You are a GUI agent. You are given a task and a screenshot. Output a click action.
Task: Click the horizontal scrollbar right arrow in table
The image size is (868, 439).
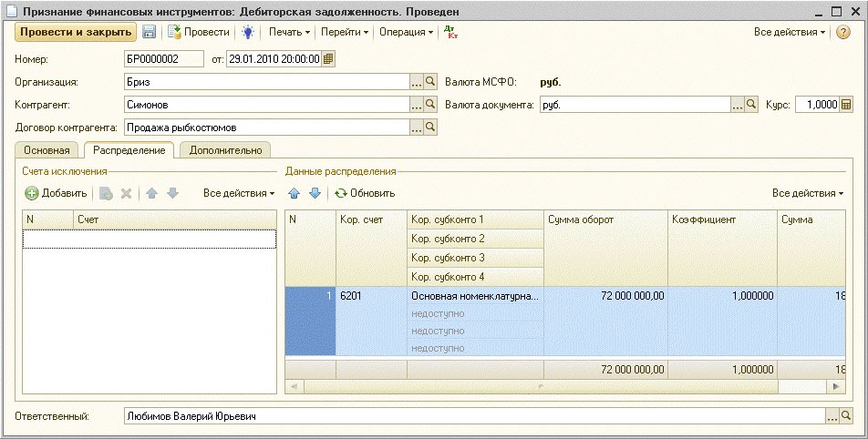tap(838, 386)
